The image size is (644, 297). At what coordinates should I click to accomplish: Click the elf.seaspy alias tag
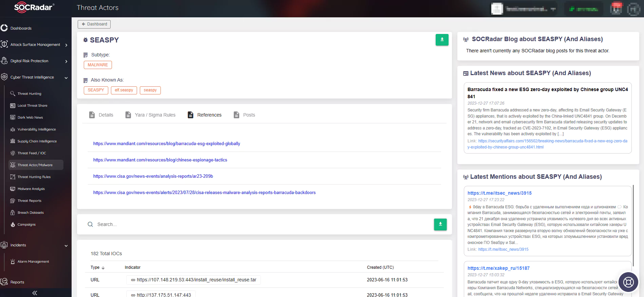click(124, 90)
